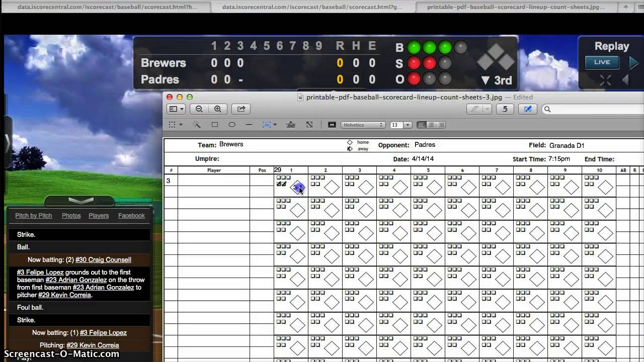
Task: Click the 3rd inning indicator
Action: [497, 80]
